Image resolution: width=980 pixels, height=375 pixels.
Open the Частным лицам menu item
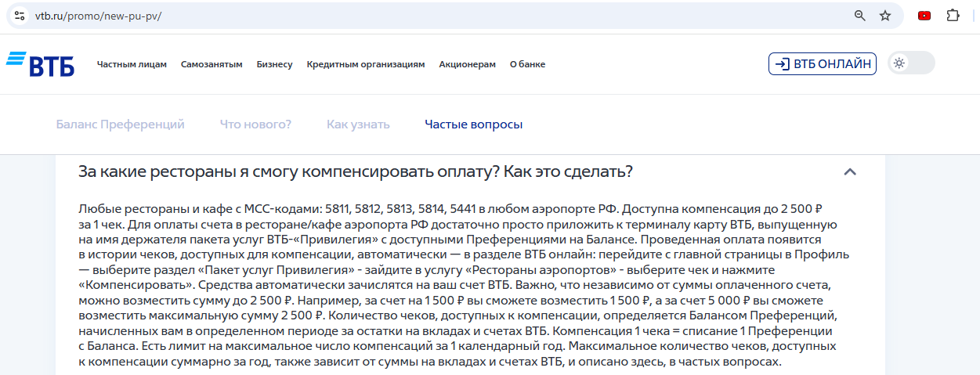click(132, 64)
